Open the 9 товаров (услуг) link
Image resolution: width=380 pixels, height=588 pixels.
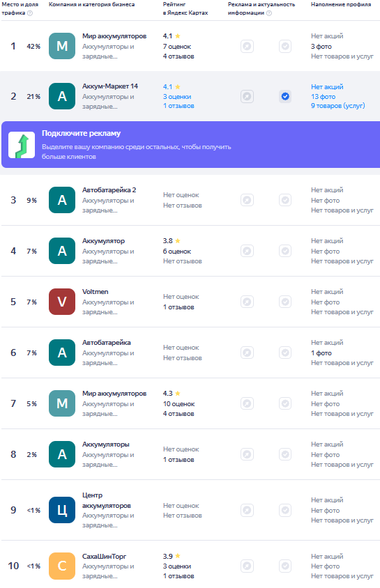tap(338, 106)
